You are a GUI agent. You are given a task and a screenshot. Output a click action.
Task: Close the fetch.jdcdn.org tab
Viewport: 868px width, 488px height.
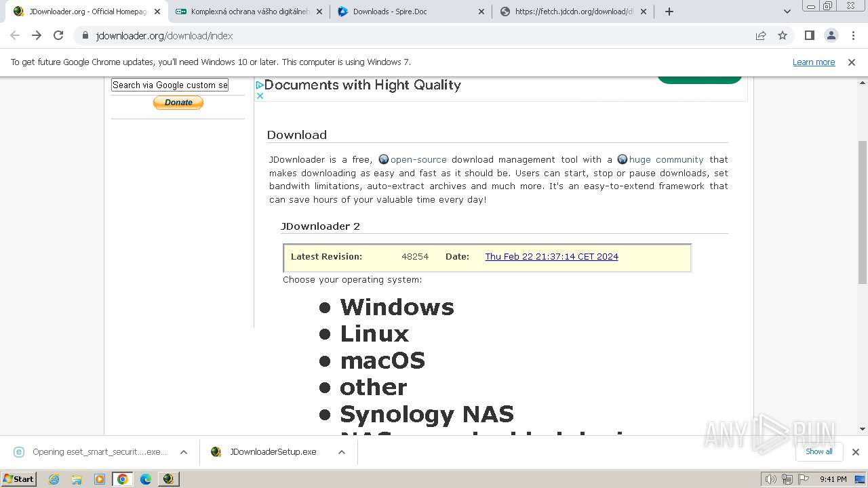pyautogui.click(x=644, y=12)
